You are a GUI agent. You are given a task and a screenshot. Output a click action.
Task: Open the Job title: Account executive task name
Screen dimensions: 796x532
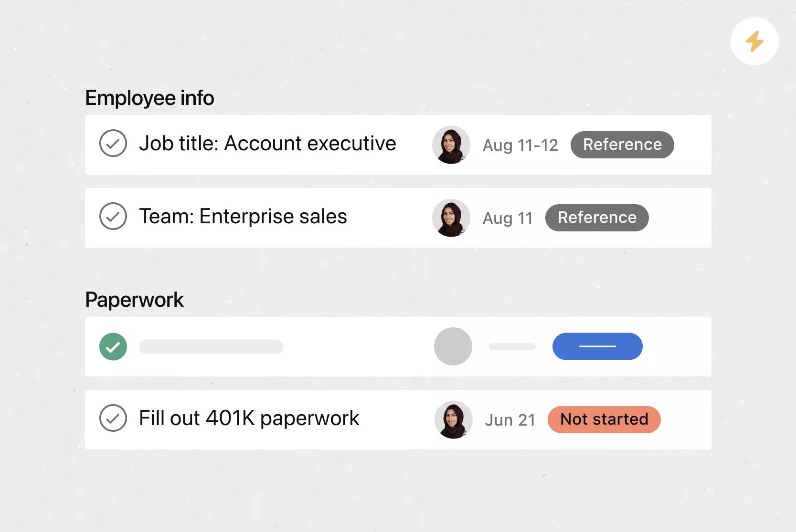coord(267,143)
